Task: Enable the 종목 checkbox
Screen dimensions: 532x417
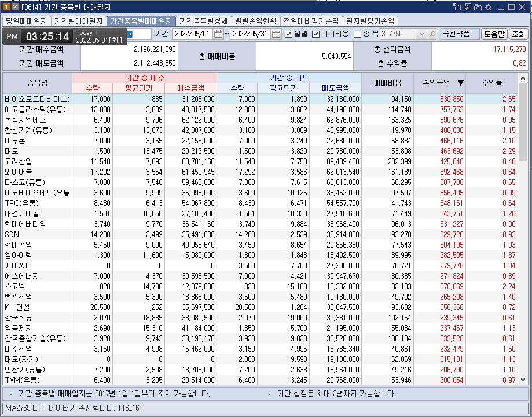Action: coord(357,34)
